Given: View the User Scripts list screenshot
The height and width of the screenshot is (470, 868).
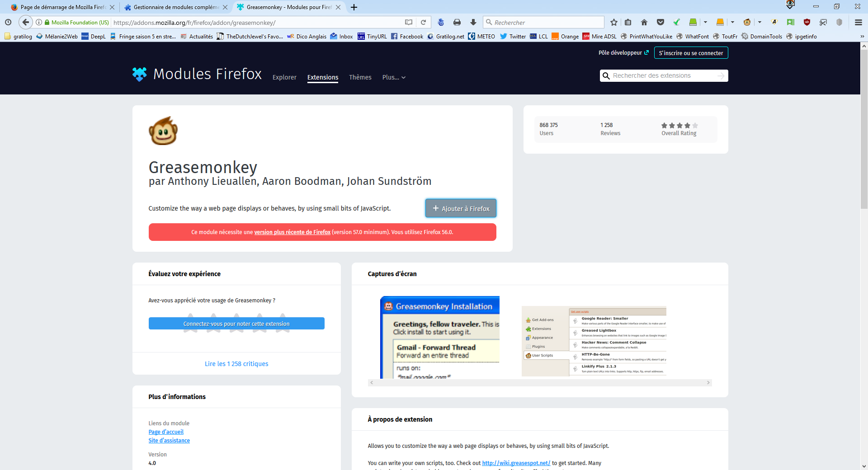Looking at the screenshot, I should click(x=594, y=341).
